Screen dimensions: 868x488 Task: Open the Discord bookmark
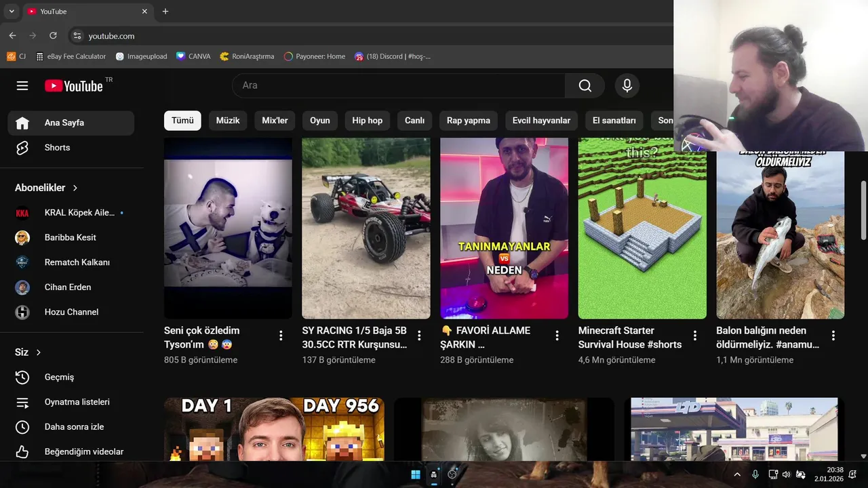(393, 56)
